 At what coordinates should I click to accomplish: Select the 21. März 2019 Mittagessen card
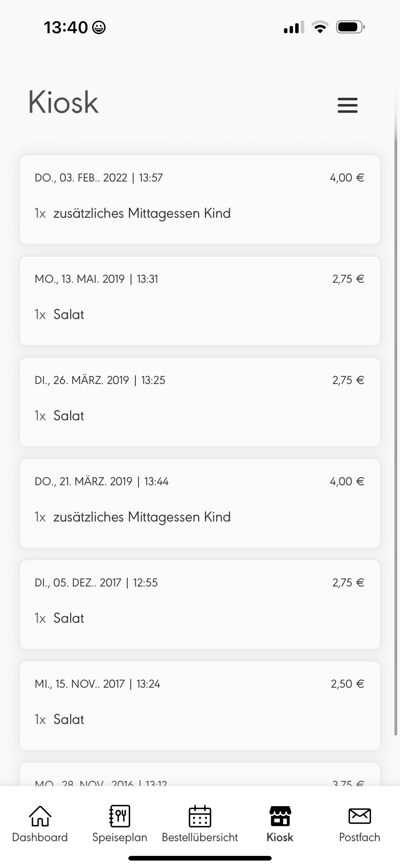tap(200, 503)
